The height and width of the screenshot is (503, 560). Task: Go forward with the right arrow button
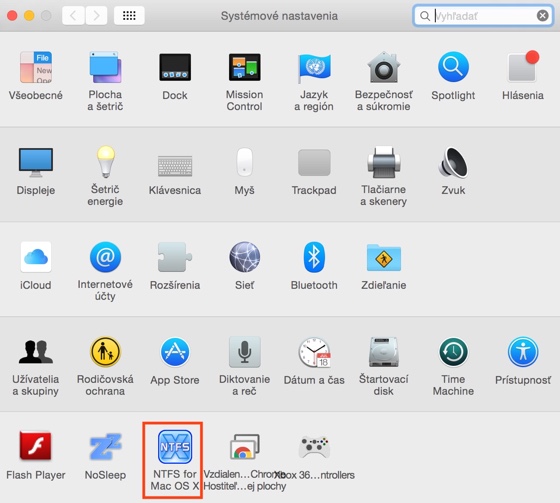[96, 15]
